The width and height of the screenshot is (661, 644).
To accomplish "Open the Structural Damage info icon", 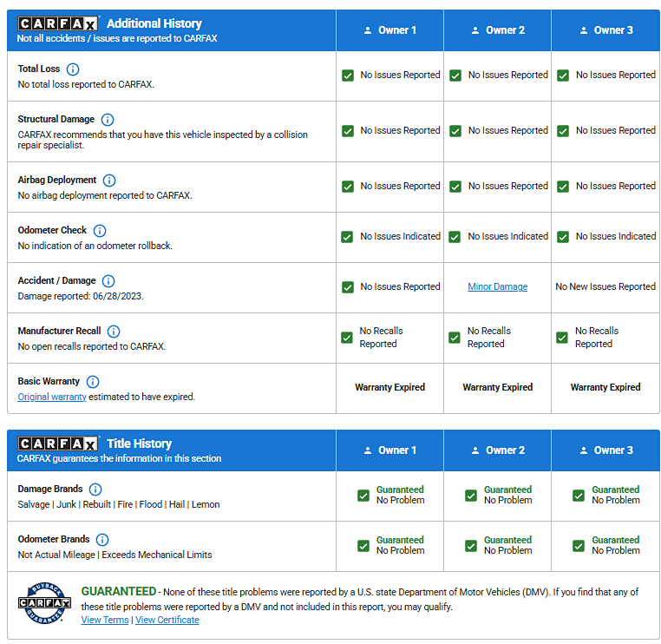I will [108, 120].
